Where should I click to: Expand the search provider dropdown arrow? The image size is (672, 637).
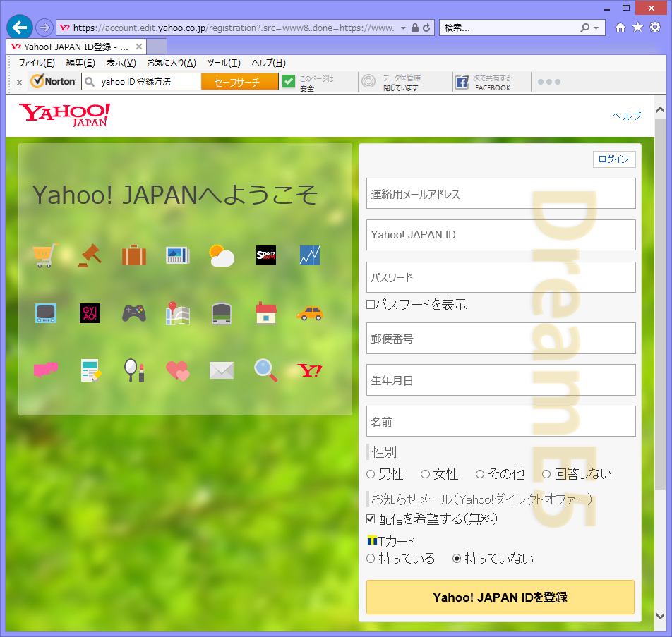(596, 28)
